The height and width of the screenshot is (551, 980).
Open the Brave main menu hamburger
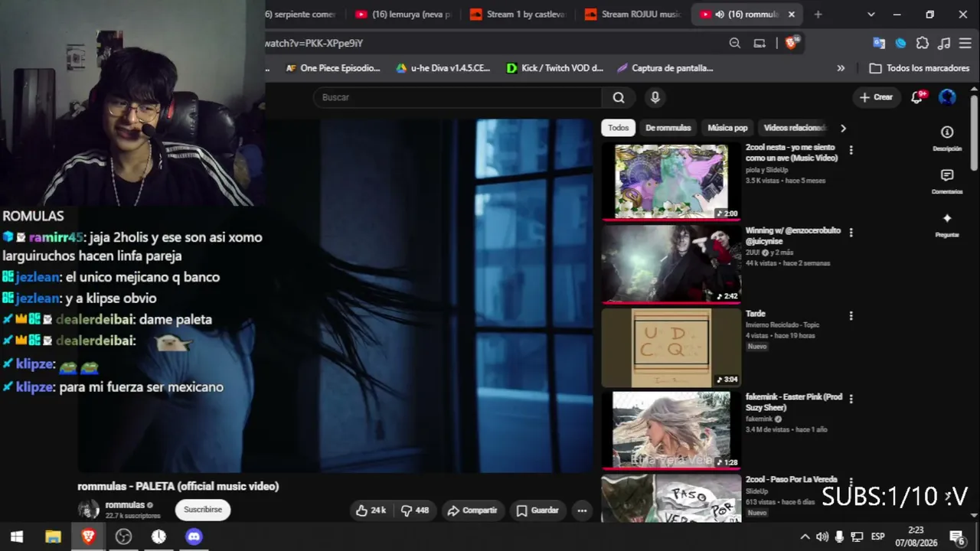[965, 43]
